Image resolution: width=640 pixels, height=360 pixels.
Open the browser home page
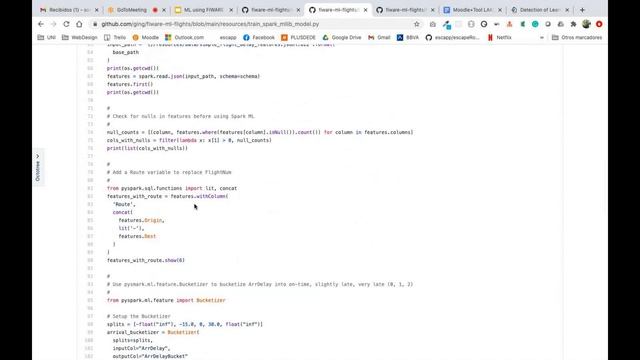pos(79,24)
